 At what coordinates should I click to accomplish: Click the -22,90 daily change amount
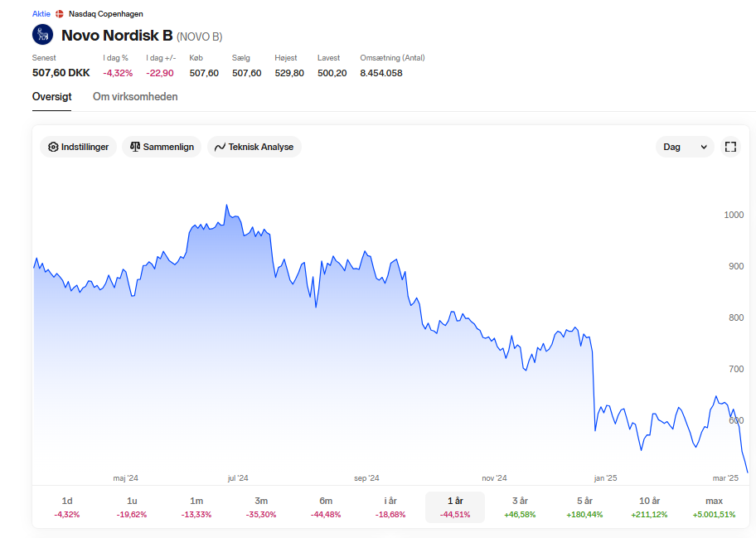pos(160,73)
